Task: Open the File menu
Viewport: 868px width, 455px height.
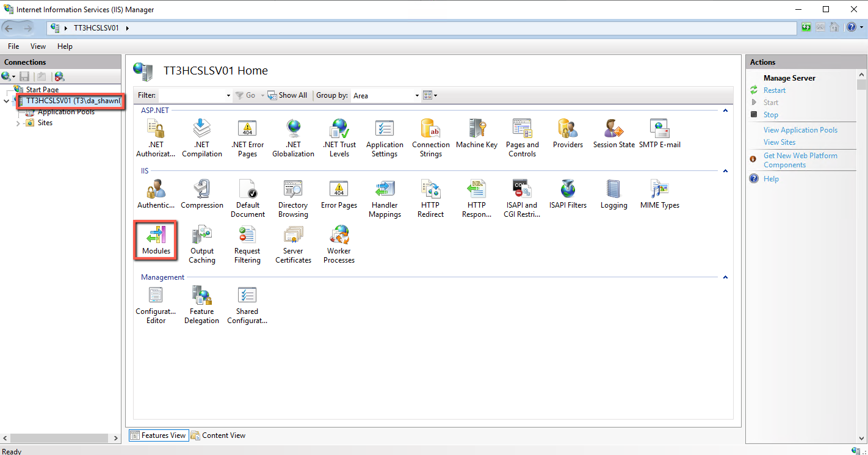Action: tap(13, 46)
